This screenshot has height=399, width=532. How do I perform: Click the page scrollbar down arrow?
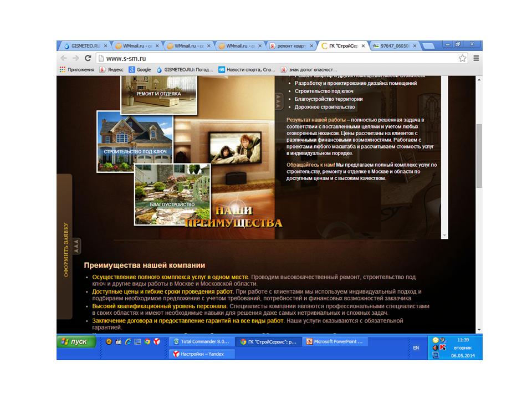tap(479, 330)
